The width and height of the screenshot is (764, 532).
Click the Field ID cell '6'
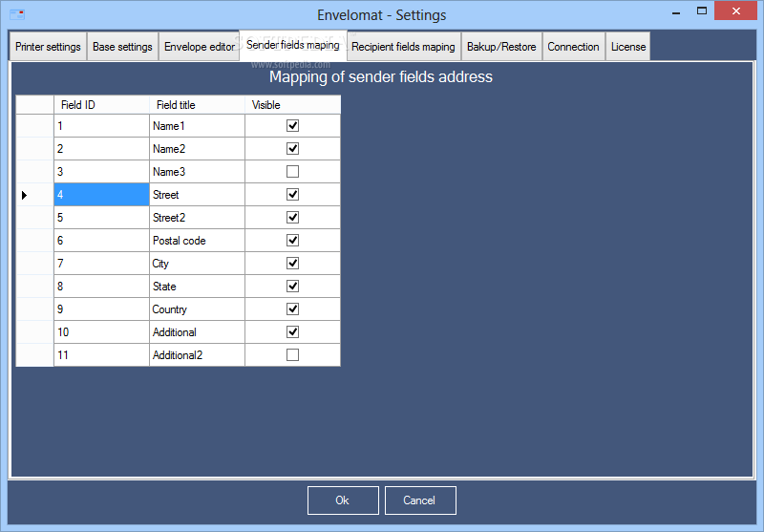coord(101,240)
